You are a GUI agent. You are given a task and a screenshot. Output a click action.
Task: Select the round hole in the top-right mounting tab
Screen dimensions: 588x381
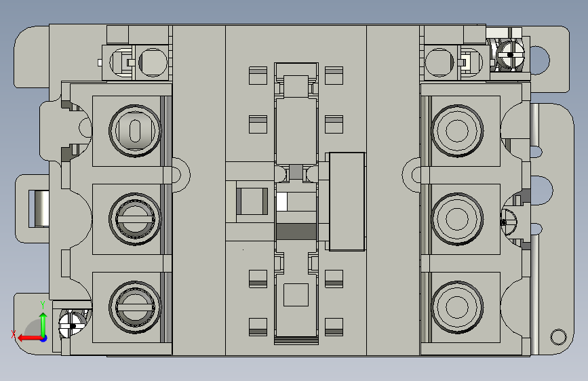click(x=539, y=60)
